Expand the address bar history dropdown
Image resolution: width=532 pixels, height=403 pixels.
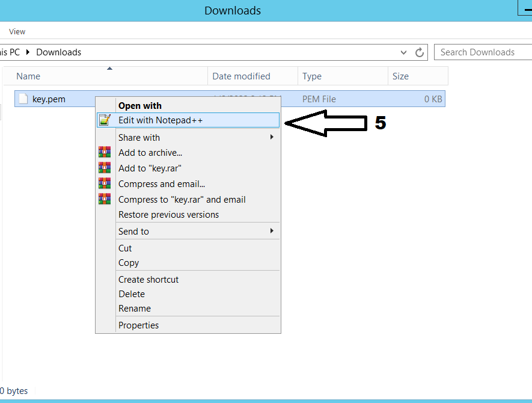coord(404,52)
